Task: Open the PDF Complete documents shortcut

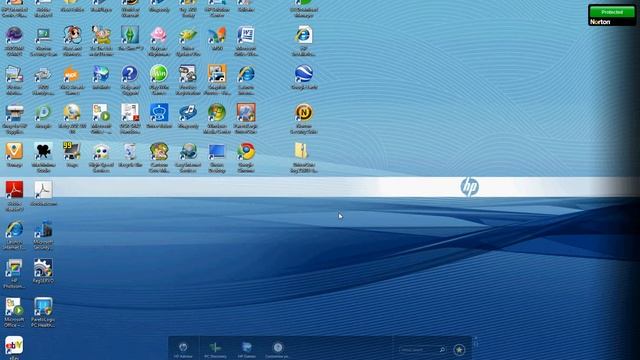Action: pos(130,113)
